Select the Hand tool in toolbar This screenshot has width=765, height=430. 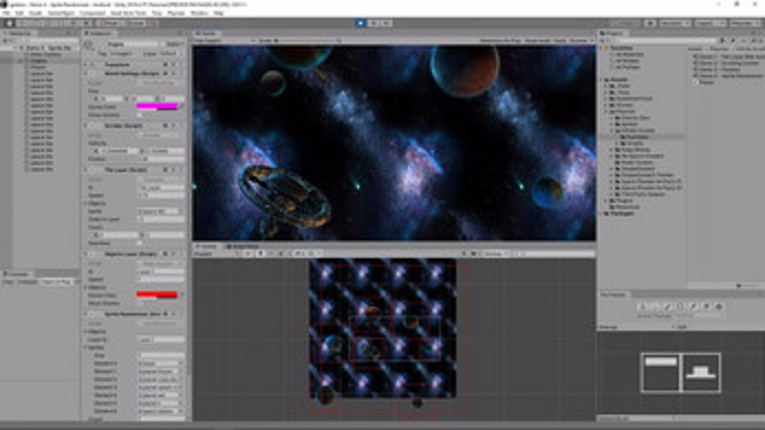pos(9,23)
